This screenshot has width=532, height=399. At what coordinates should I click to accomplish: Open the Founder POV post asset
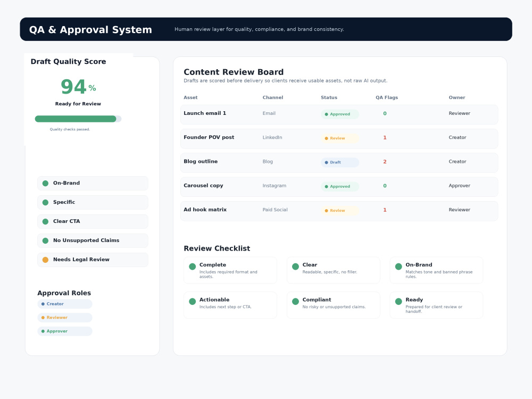[209, 137]
